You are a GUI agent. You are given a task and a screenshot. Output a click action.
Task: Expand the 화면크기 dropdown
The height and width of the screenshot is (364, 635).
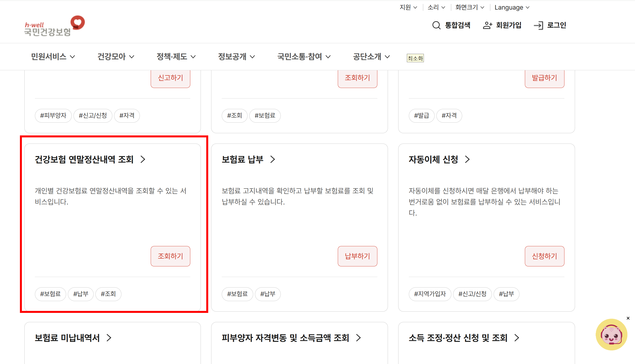[470, 8]
